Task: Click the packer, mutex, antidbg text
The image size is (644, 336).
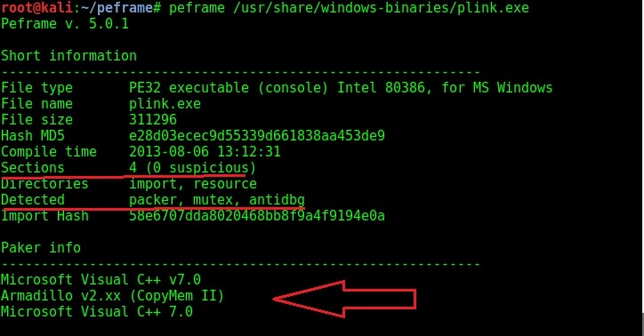Action: 217,200
